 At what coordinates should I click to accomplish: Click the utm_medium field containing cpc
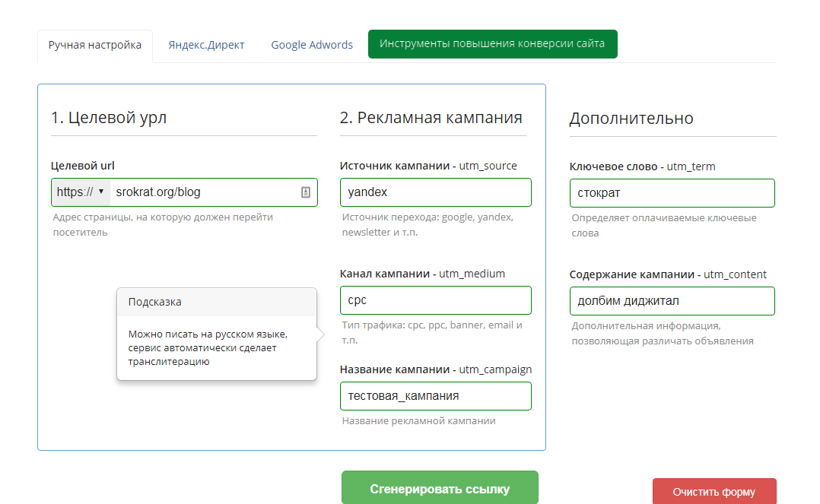click(x=435, y=300)
